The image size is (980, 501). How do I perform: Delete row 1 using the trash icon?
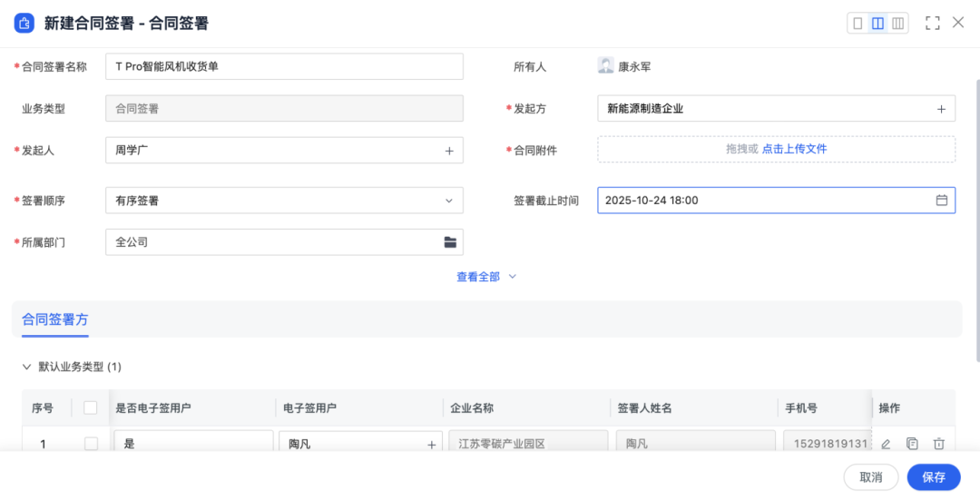pyautogui.click(x=939, y=444)
